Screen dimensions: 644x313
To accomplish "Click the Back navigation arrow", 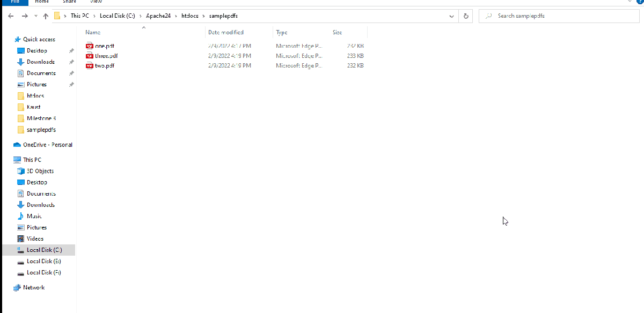I will (x=11, y=16).
